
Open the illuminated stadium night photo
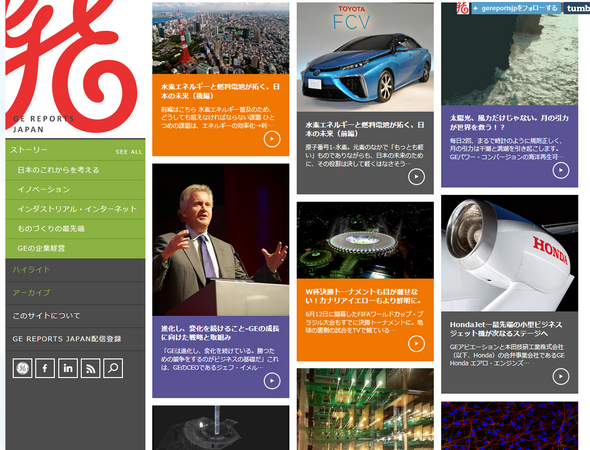click(365, 240)
